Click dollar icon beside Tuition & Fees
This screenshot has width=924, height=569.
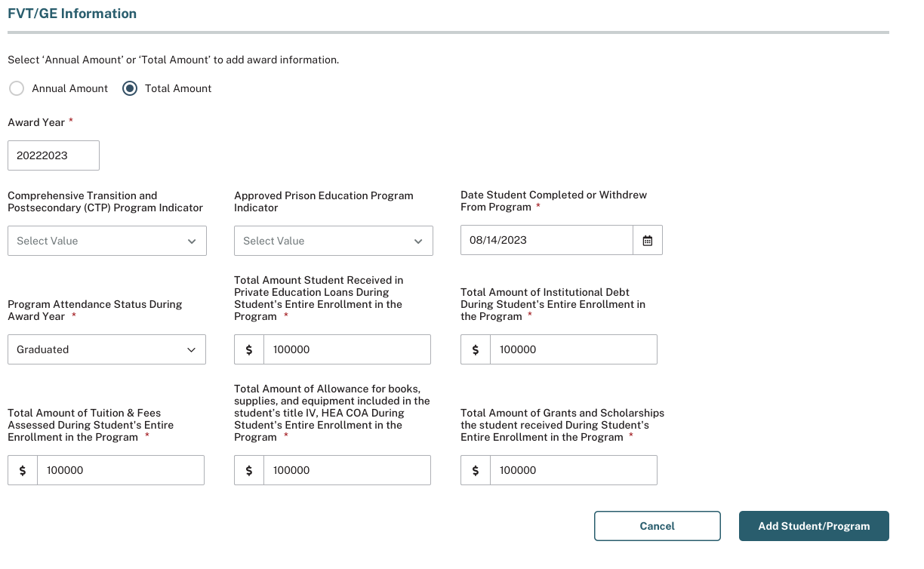[23, 470]
